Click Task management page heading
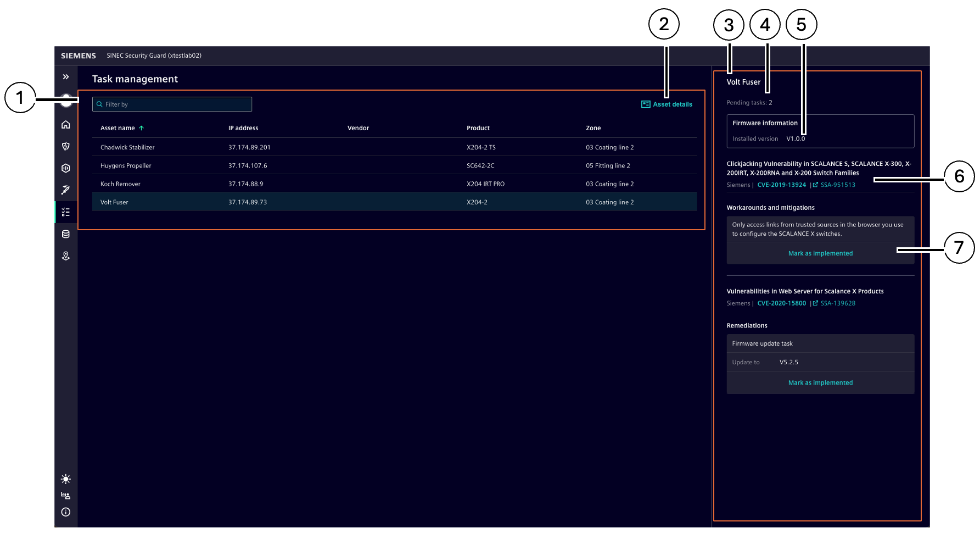The width and height of the screenshot is (980, 533). [x=135, y=79]
